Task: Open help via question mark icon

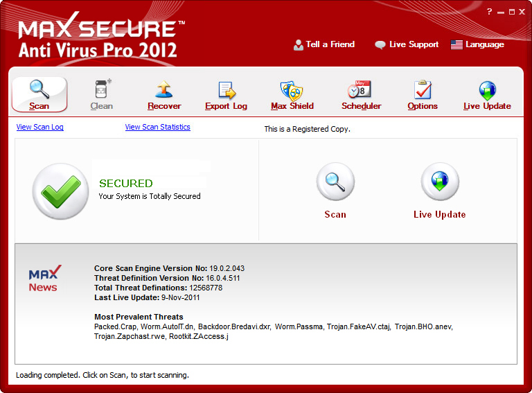Action: [489, 12]
